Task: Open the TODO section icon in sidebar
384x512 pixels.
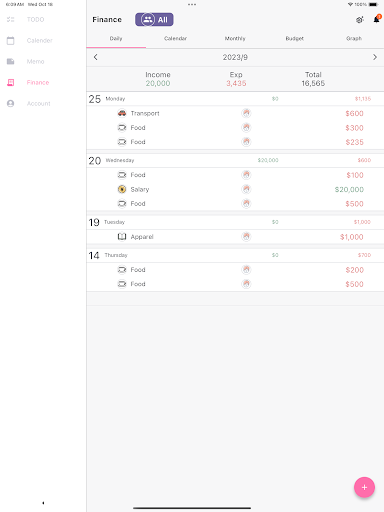Action: 11,19
